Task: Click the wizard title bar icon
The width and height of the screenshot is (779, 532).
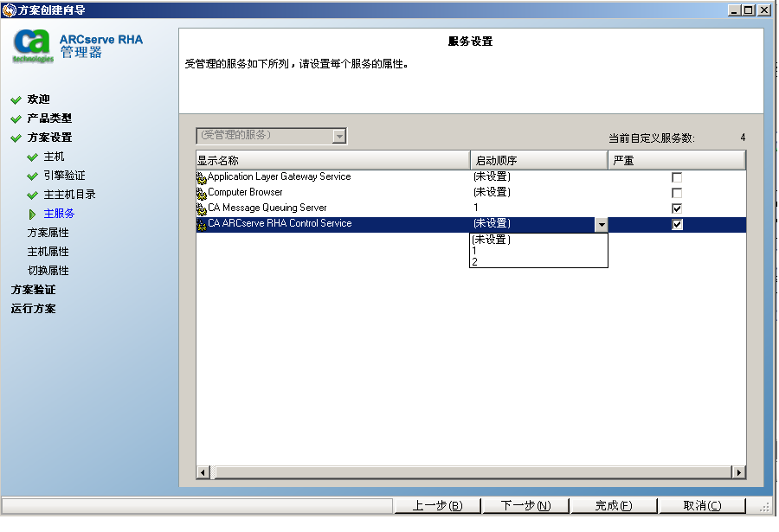Action: click(10, 10)
